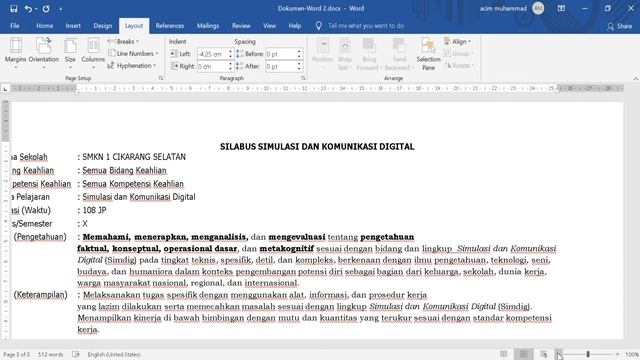This screenshot has height=360, width=640.
Task: Open the Ribbon Display Options button
Action: (x=561, y=8)
